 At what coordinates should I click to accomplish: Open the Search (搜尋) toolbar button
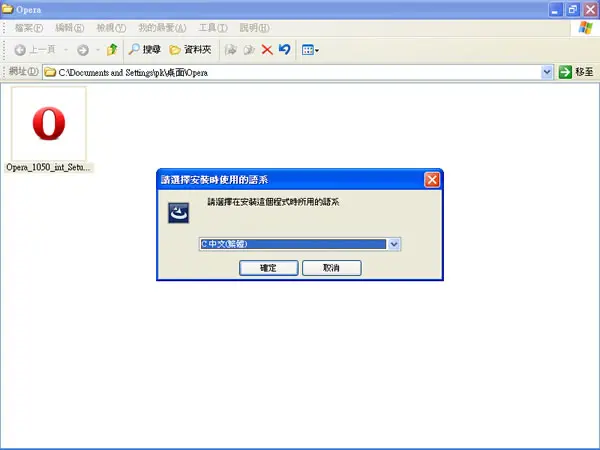pyautogui.click(x=144, y=50)
